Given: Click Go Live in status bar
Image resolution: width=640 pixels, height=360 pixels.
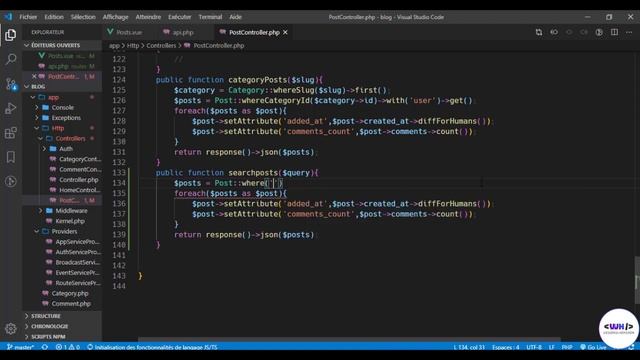Looking at the screenshot, I should [593, 347].
